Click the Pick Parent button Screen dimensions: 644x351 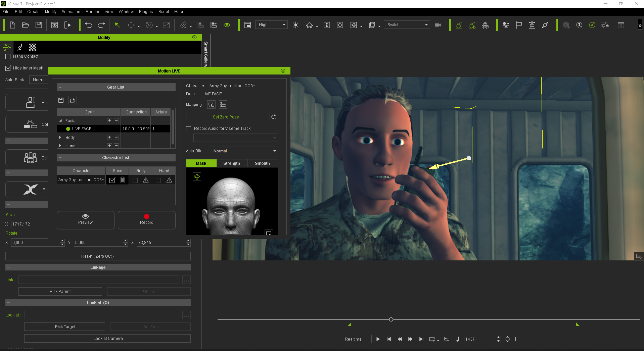[x=60, y=292]
